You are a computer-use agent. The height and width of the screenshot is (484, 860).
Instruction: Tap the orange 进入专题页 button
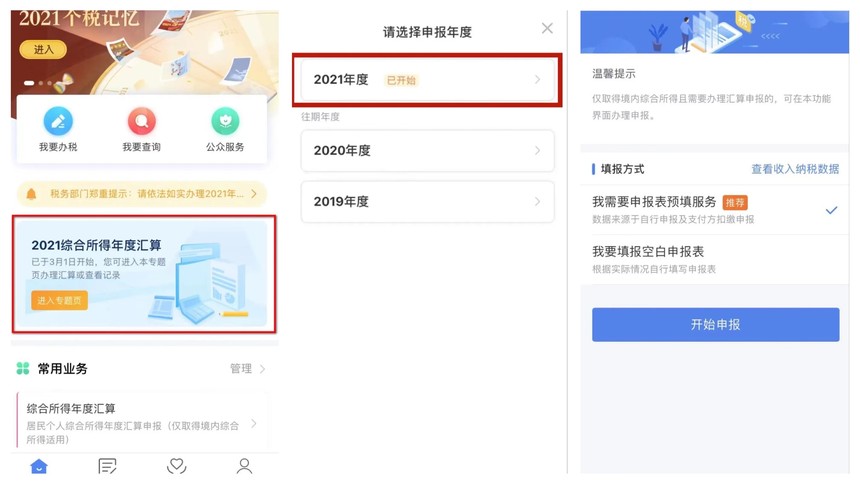[x=59, y=300]
